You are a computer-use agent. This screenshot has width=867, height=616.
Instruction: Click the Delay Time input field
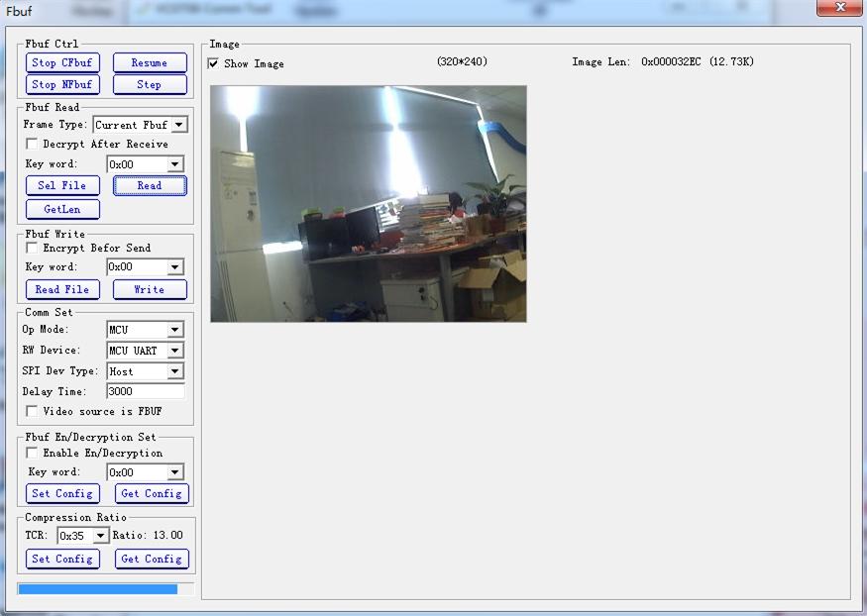tap(145, 391)
